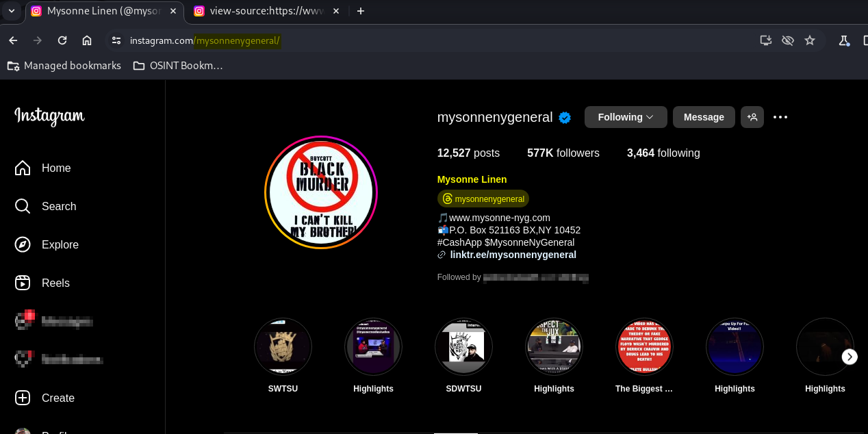Show next highlights with arrow button
The height and width of the screenshot is (434, 868).
[x=850, y=357]
